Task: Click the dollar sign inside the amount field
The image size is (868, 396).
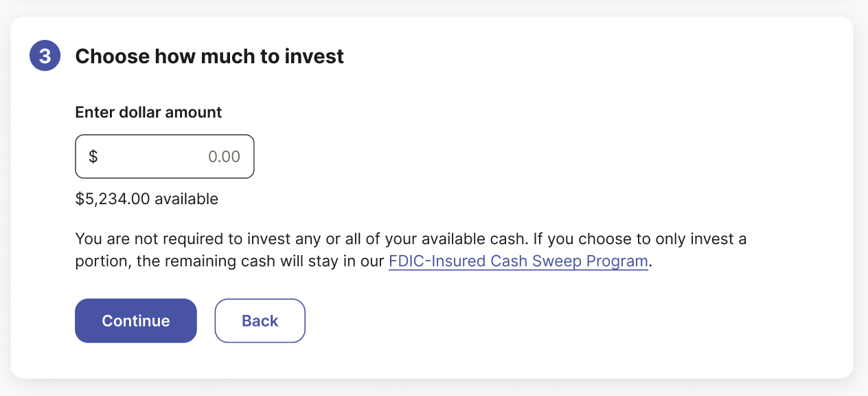Action: pos(93,157)
